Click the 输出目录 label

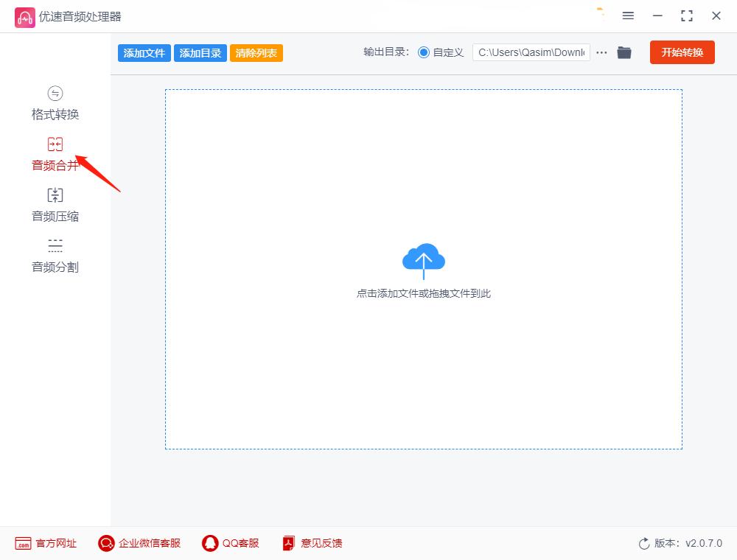click(386, 52)
